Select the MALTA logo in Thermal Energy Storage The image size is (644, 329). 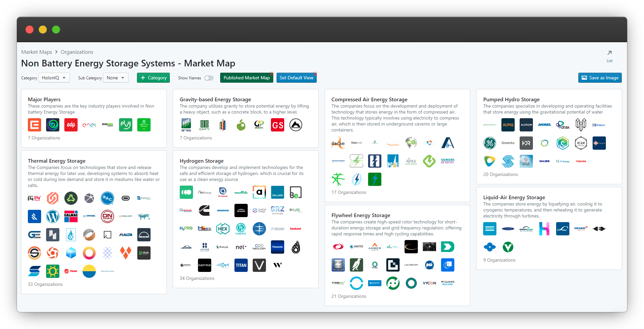[x=126, y=235]
